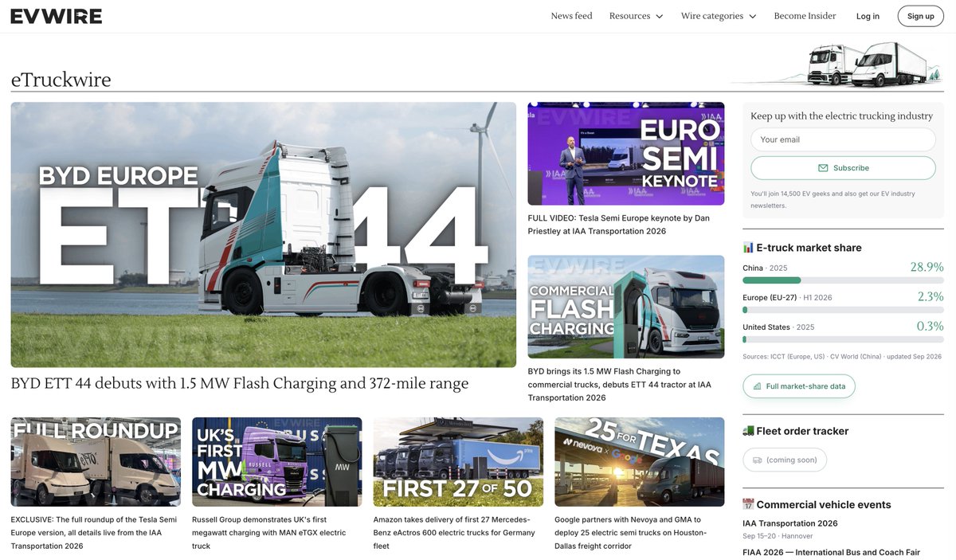Open Full market-share data

799,386
